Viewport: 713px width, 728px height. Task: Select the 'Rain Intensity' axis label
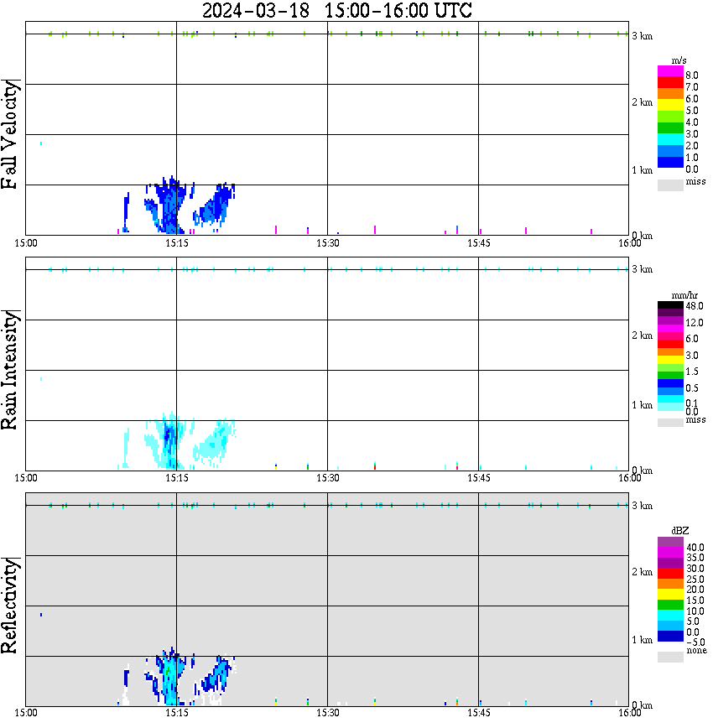[10, 370]
